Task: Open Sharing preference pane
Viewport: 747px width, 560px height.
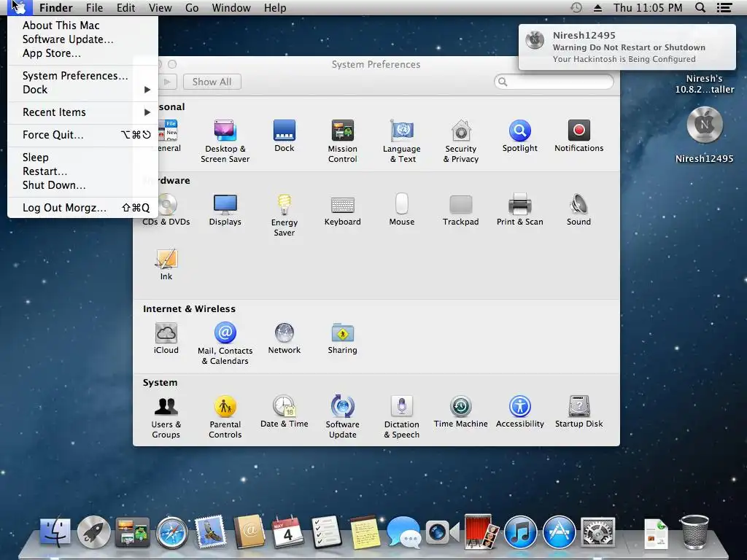Action: [343, 338]
